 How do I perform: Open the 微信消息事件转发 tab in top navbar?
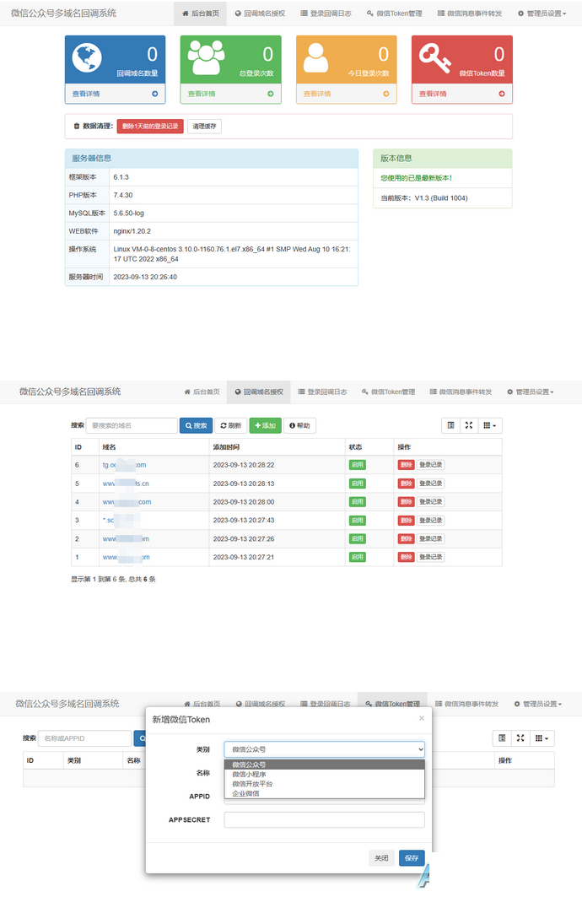pos(470,14)
